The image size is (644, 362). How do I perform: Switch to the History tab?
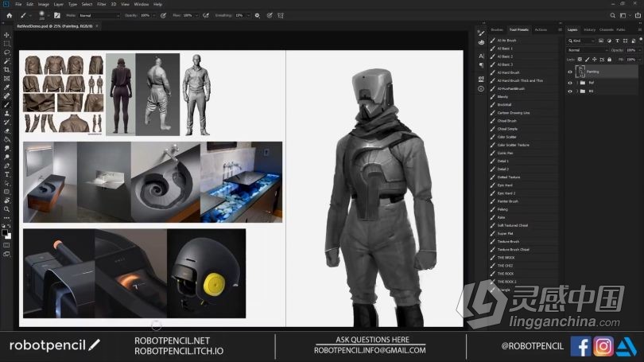pos(589,29)
